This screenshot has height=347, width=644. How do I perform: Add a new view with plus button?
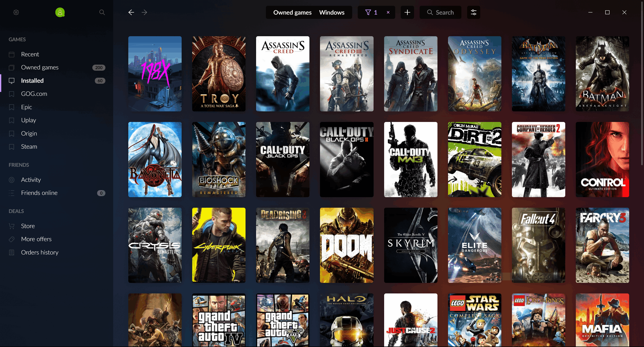click(x=407, y=12)
